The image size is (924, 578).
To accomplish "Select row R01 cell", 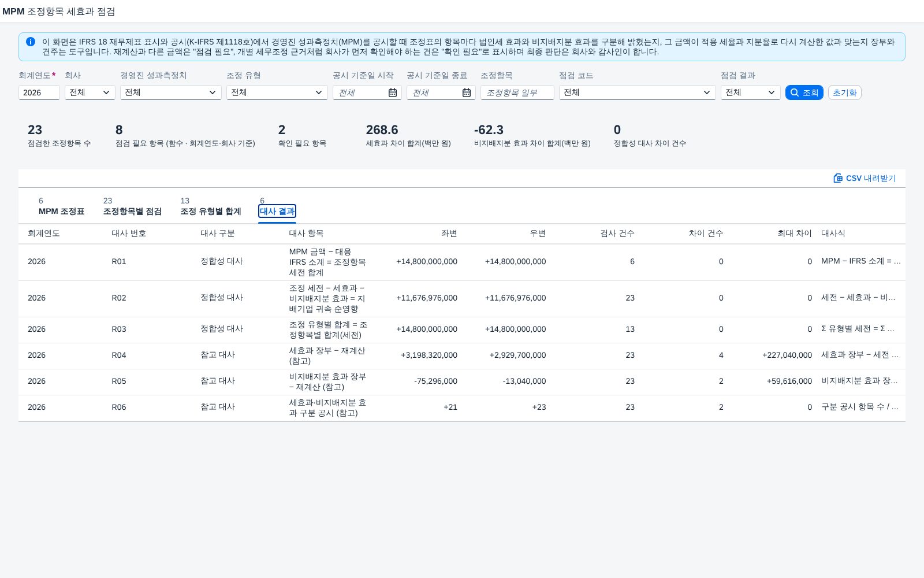I will click(x=119, y=262).
